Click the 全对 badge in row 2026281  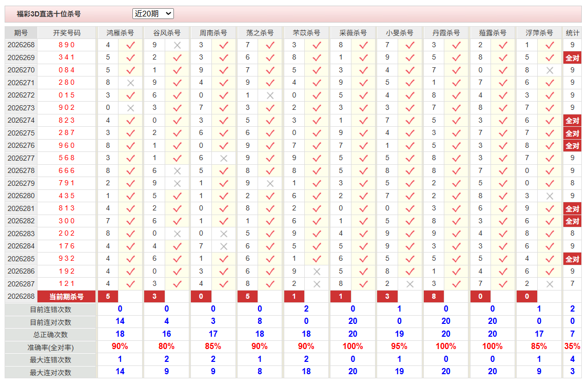tap(572, 208)
